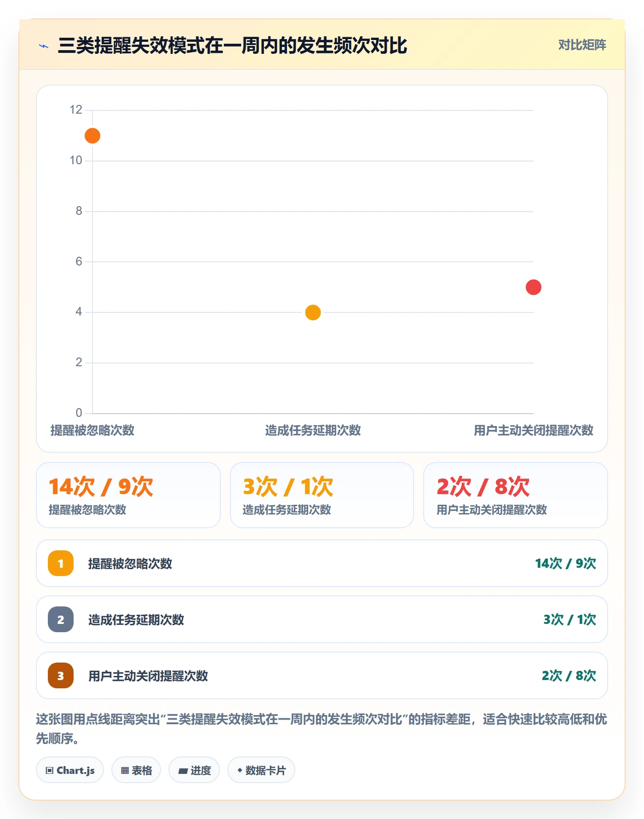Click the Chart.js chip
644x819 pixels.
[x=70, y=770]
